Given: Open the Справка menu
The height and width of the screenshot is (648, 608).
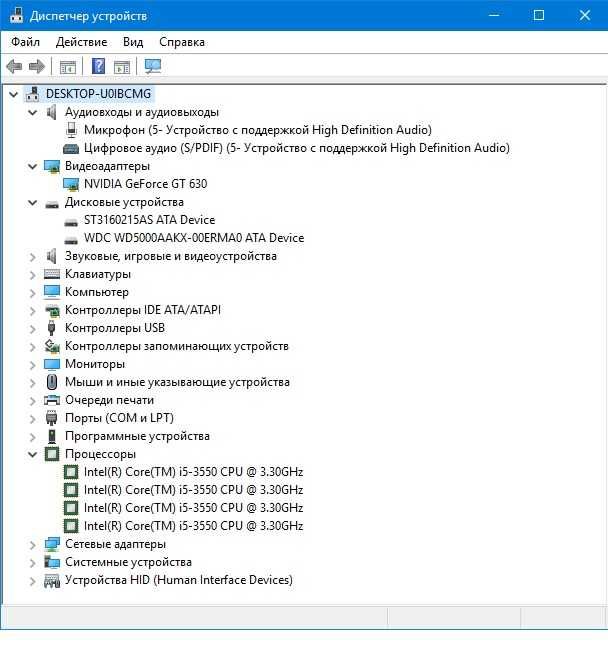Looking at the screenshot, I should (x=182, y=42).
